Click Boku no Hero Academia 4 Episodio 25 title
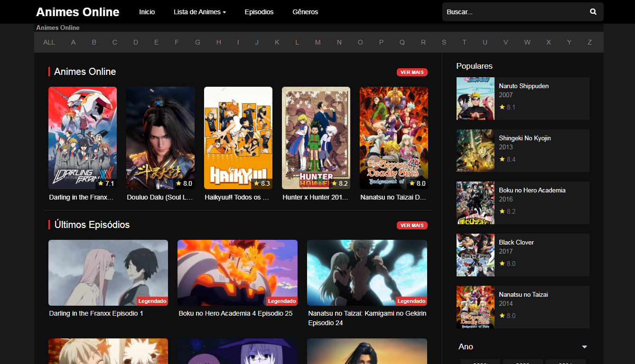Screen dimensions: 635x364 (x=235, y=313)
